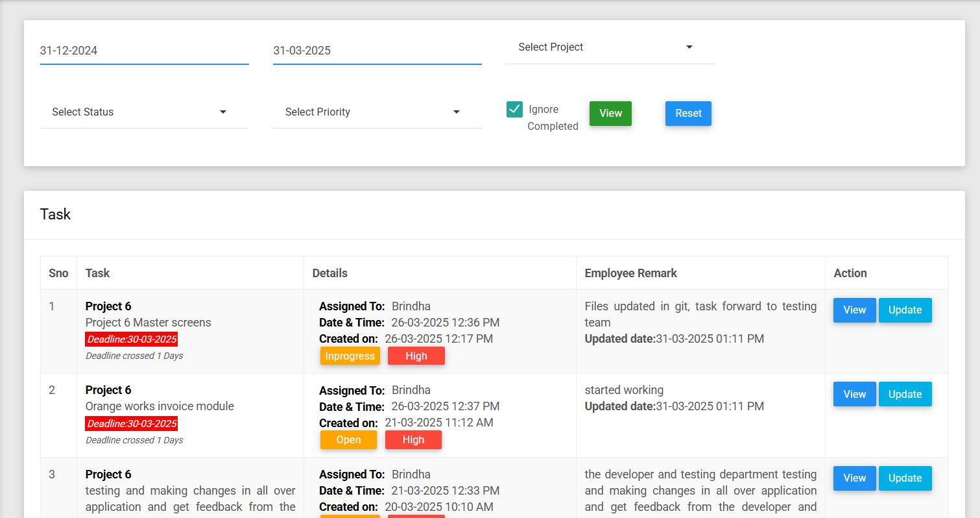Select the text 'Project 6 Master screens'

[149, 323]
